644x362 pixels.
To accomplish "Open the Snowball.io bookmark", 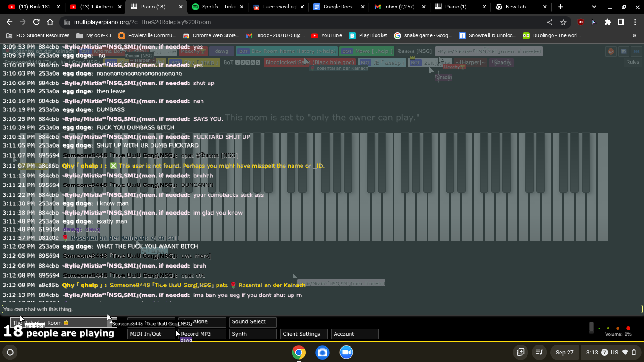I will (x=487, y=35).
